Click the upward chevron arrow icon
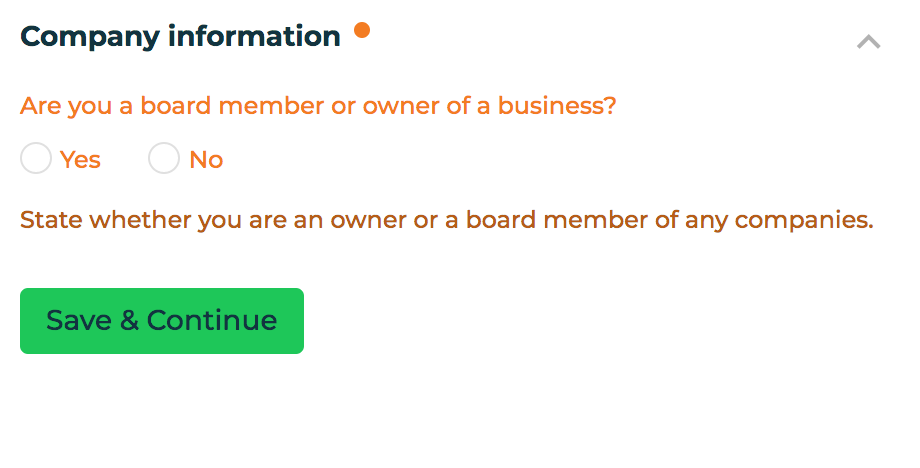Image resolution: width=920 pixels, height=468 pixels. [868, 42]
